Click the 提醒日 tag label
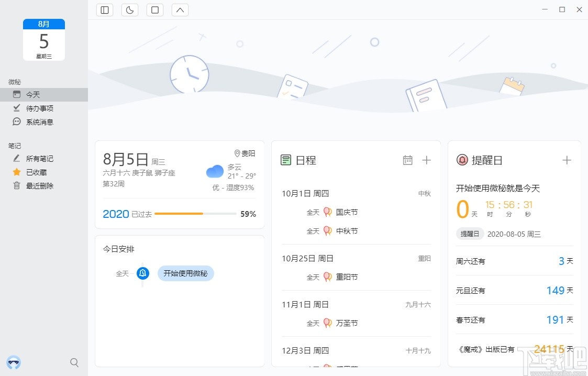This screenshot has height=376, width=588. [x=470, y=234]
